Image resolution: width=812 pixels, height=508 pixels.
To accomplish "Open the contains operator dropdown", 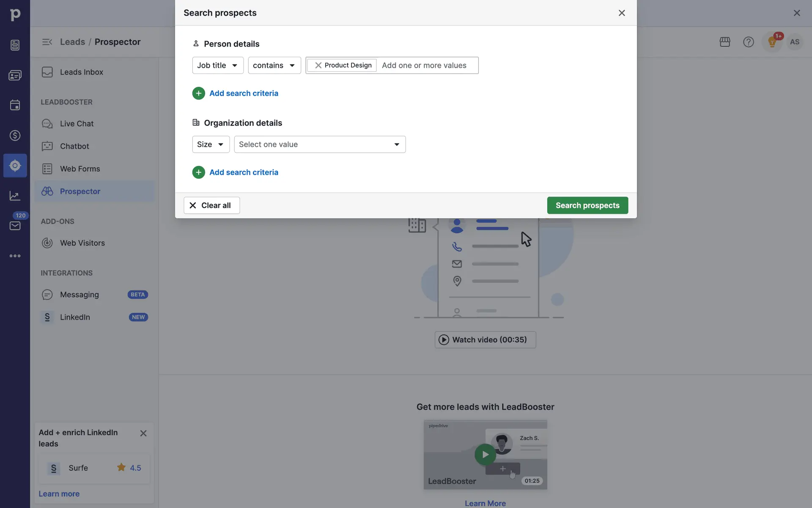I will (274, 65).
